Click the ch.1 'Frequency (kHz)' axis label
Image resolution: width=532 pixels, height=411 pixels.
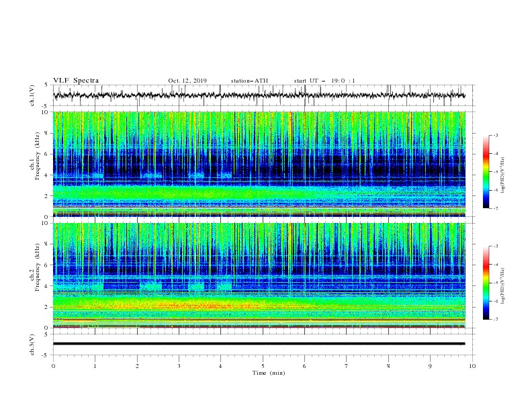tap(38, 156)
